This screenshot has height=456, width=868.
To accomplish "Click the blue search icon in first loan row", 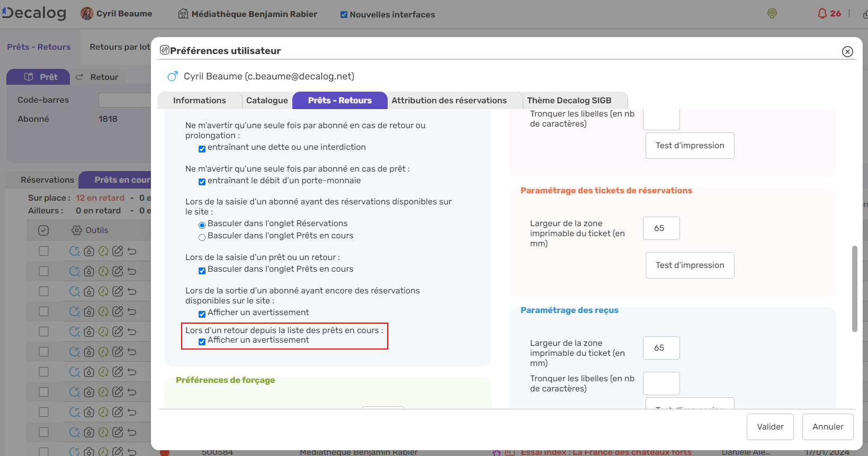I will point(75,251).
